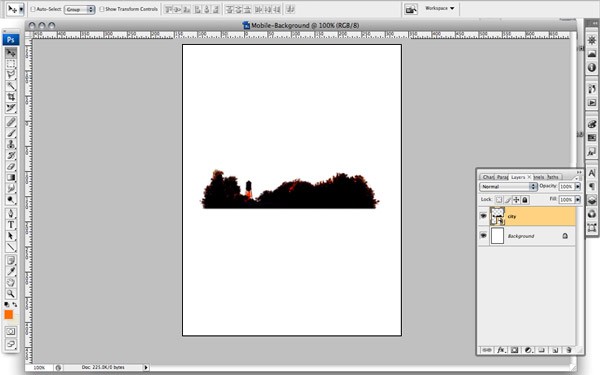This screenshot has width=600, height=375.
Task: Open the Group dropdown for Auto-Select
Action: pos(80,9)
